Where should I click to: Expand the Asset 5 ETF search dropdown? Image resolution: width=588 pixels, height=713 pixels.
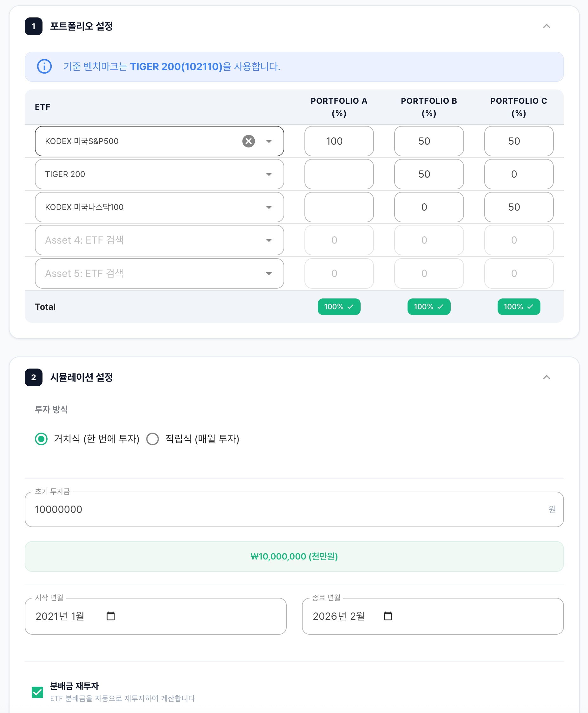click(x=269, y=273)
